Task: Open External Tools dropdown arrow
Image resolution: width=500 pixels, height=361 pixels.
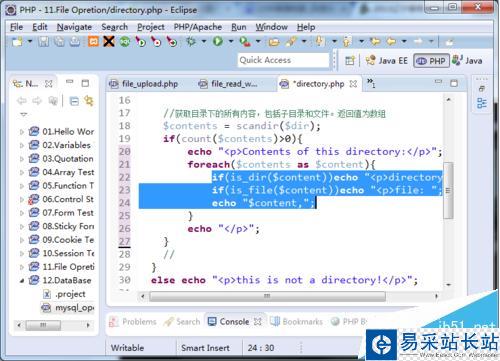Action: point(258,42)
